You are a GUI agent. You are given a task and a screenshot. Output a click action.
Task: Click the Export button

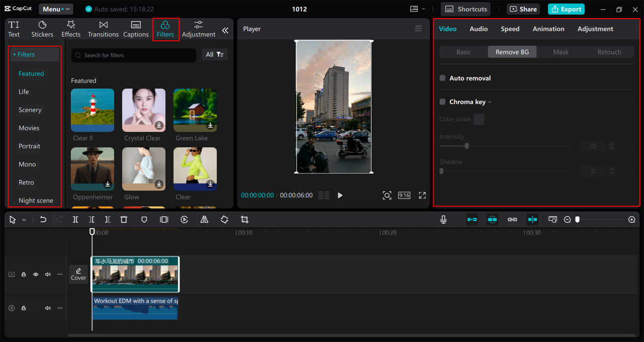566,9
